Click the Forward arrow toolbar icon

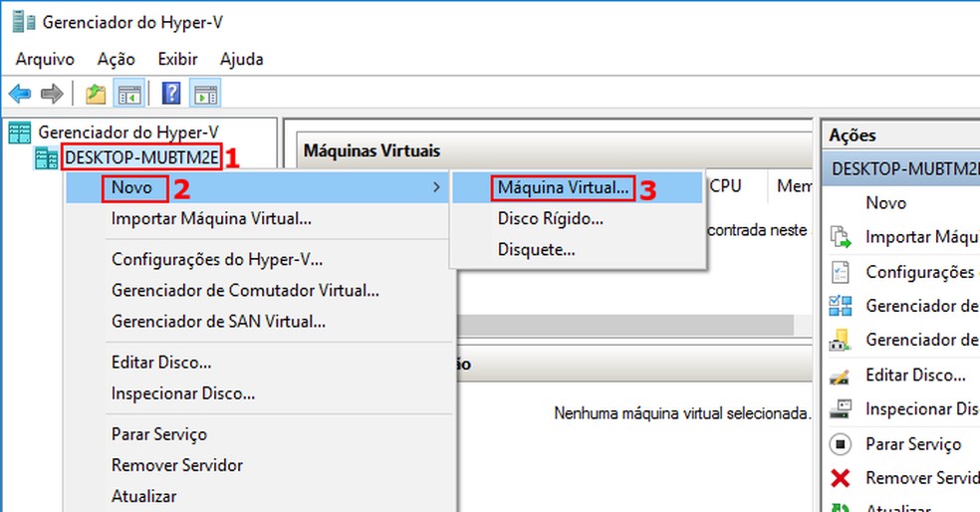(x=52, y=95)
